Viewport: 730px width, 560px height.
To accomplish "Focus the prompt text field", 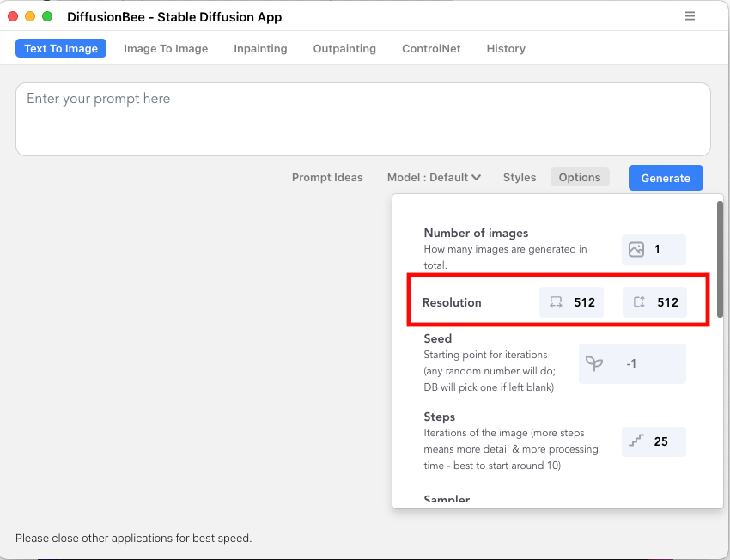I will click(x=363, y=119).
